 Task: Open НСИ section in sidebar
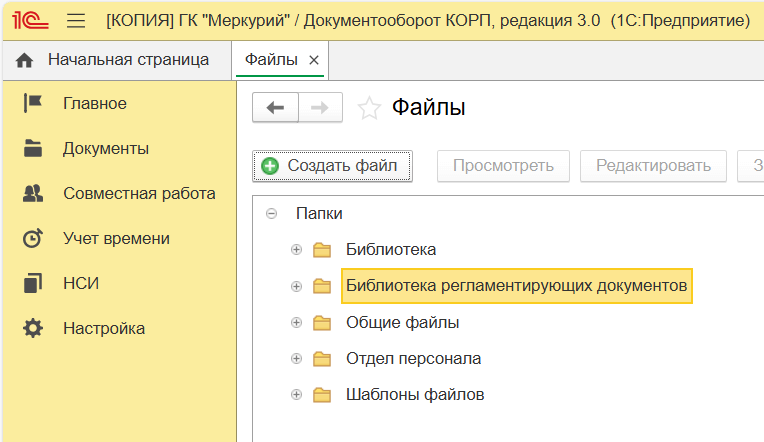(x=80, y=283)
